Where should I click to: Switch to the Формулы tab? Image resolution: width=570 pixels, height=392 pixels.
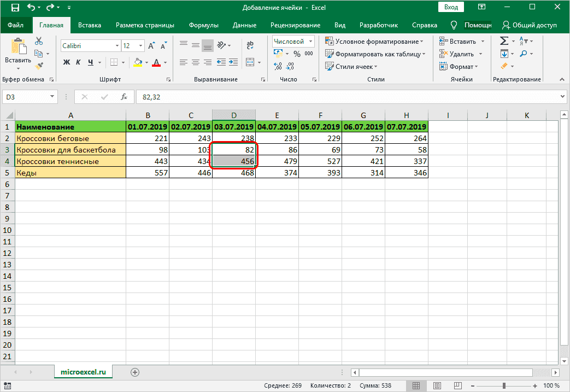point(203,25)
